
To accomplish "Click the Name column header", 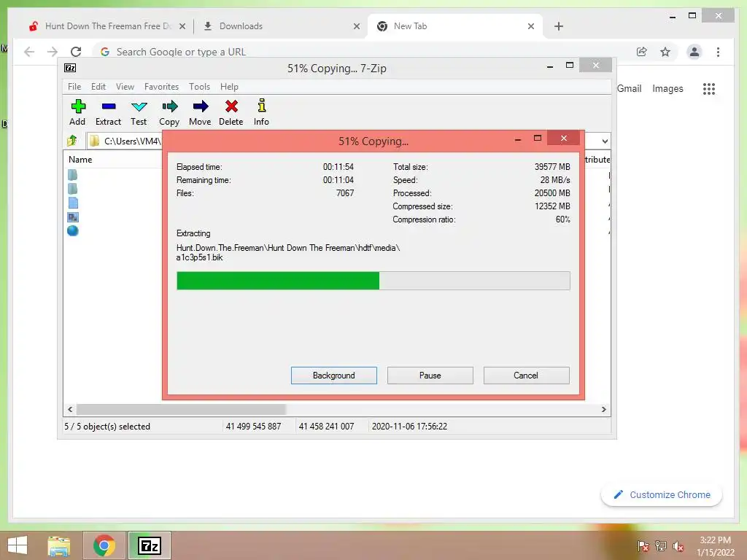I will coord(80,160).
